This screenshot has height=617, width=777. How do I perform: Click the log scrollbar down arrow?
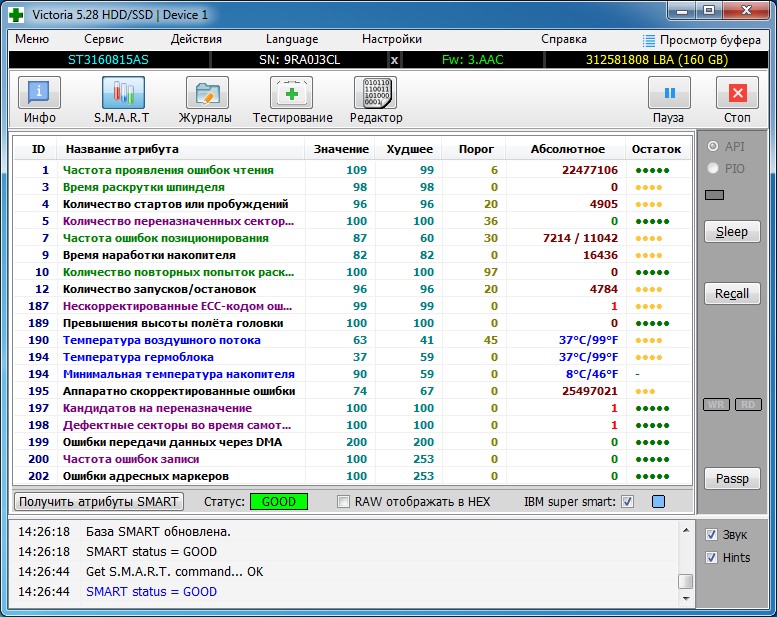tap(686, 598)
